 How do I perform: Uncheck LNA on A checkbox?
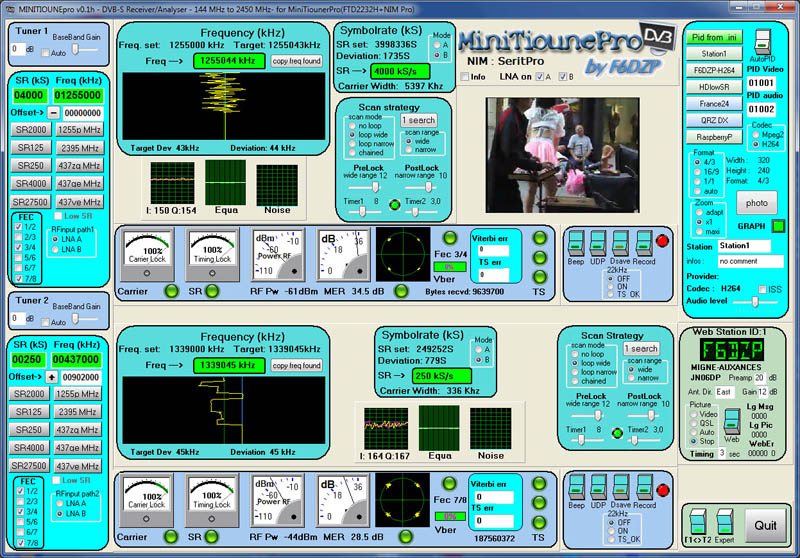[540, 77]
